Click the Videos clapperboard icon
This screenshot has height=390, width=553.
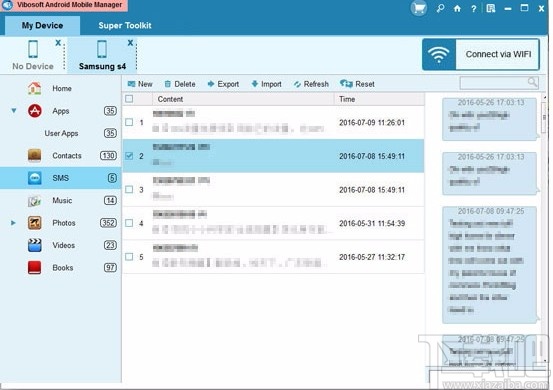point(34,245)
